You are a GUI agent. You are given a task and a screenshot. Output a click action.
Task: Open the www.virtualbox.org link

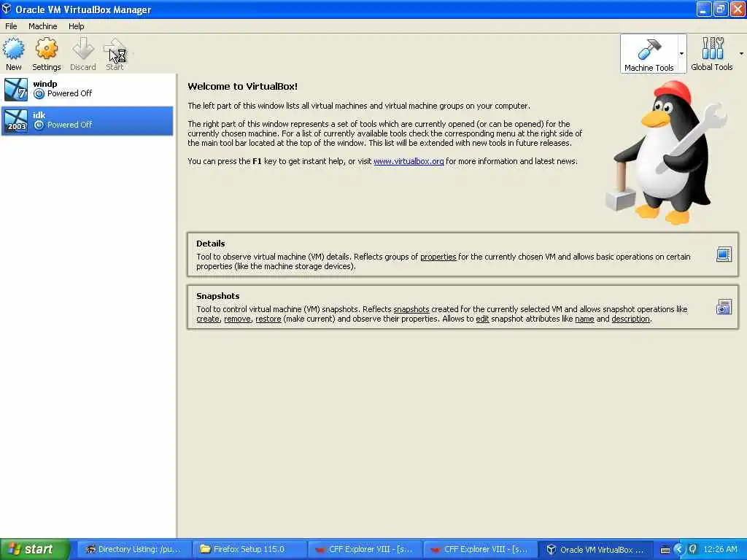coord(409,161)
